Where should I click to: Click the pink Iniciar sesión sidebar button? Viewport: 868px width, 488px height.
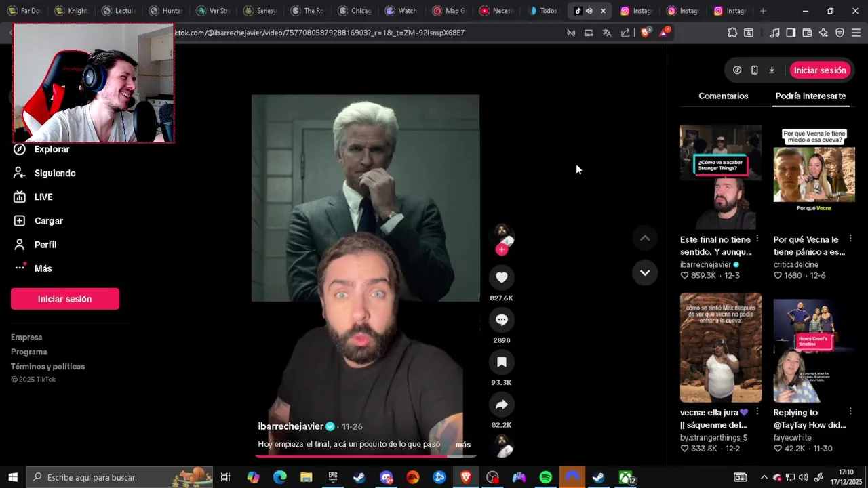(x=65, y=299)
